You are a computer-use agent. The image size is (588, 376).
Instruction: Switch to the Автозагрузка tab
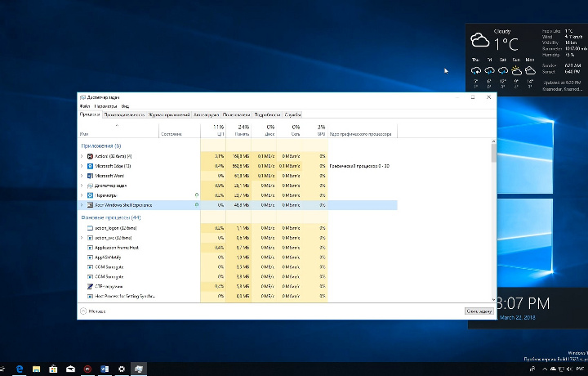[207, 114]
